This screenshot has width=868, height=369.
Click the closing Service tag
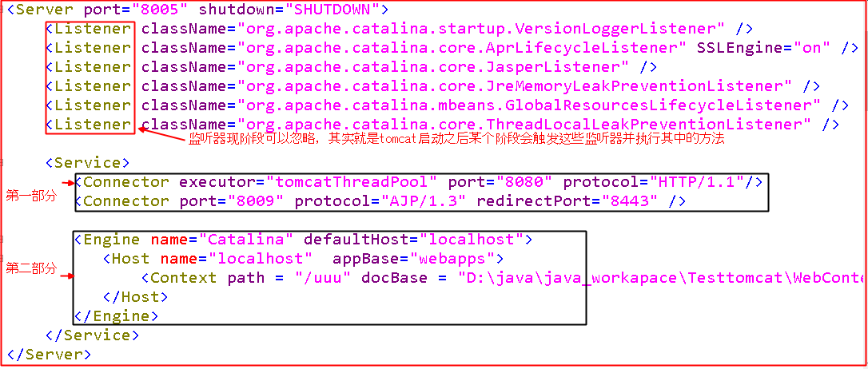pos(93,335)
